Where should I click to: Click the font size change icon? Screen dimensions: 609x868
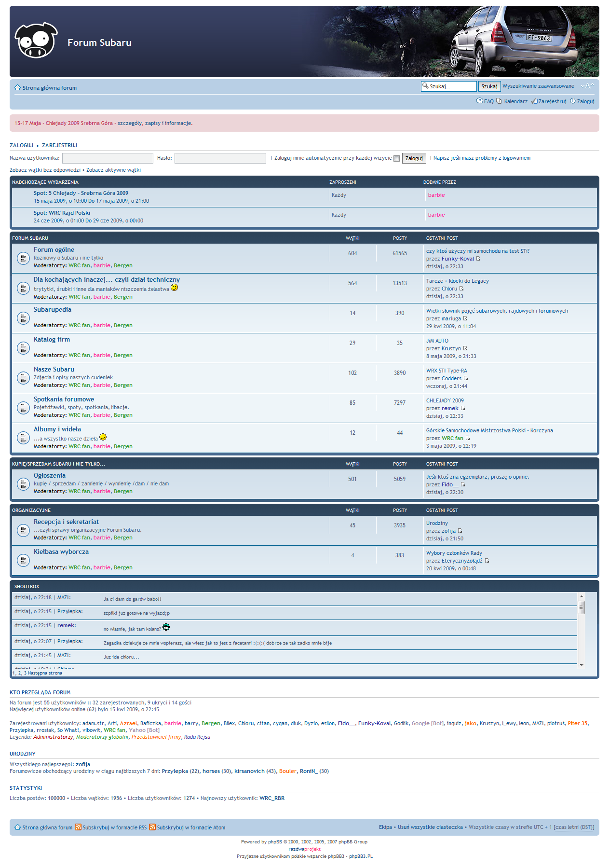tap(587, 86)
